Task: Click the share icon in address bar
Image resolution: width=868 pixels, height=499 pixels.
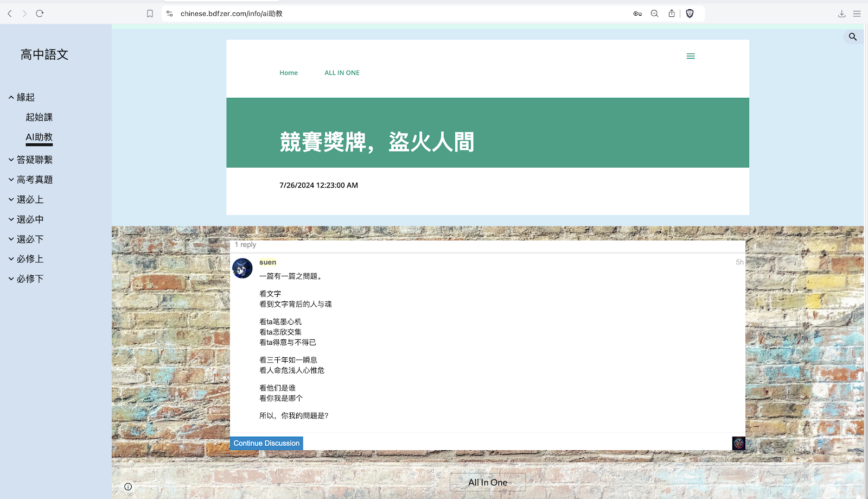Action: click(672, 14)
